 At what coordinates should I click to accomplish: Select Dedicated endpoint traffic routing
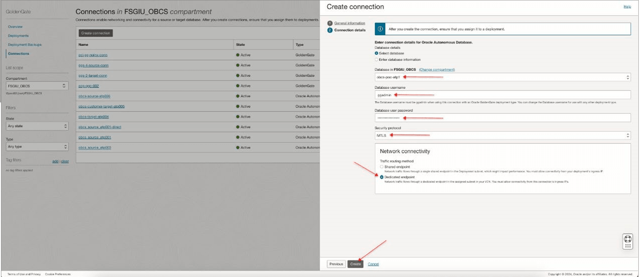[382, 177]
